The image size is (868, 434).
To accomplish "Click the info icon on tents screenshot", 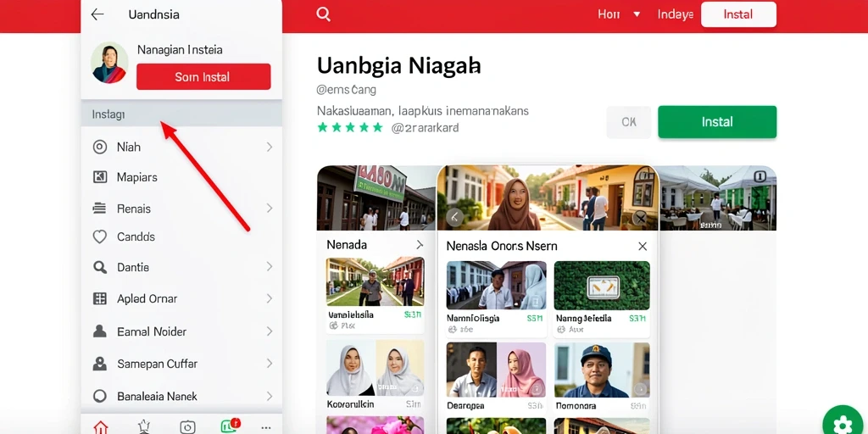I will point(760,176).
